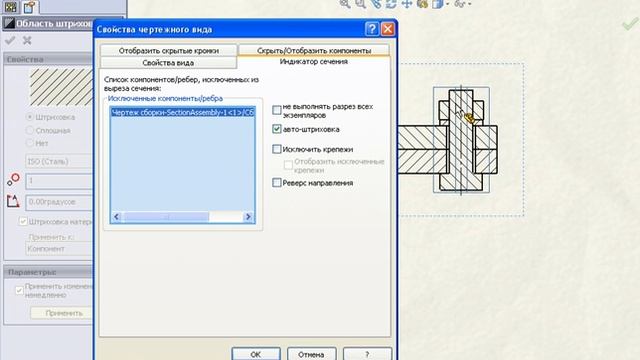Image resolution: width=640 pixels, height=360 pixels.
Task: Click the Применить button
Action: (x=62, y=313)
